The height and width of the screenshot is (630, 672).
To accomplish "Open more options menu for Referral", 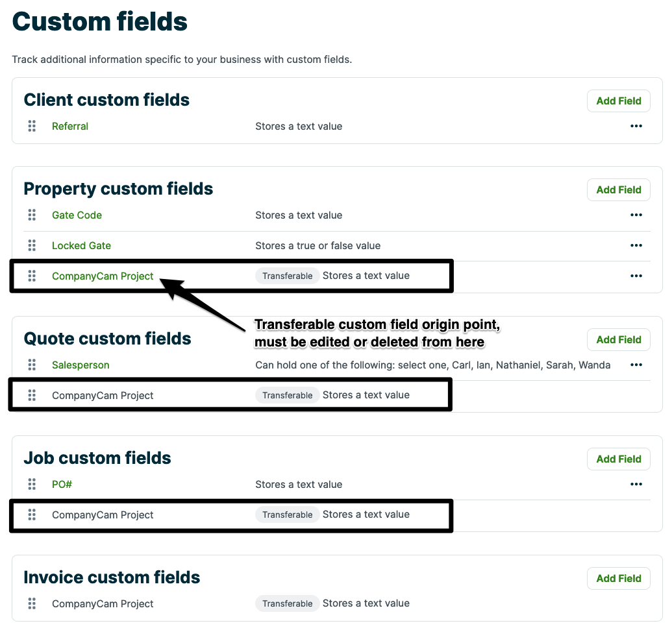I will 636,127.
